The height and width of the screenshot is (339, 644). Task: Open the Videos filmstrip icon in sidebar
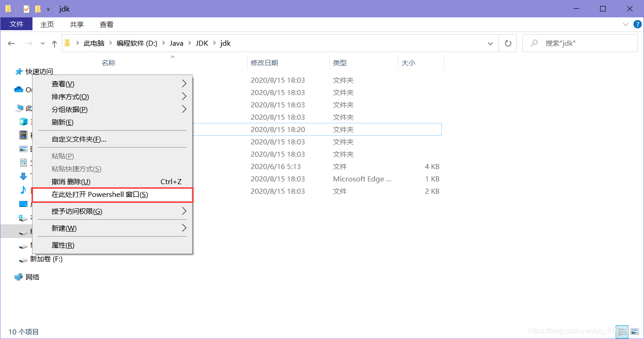click(23, 135)
